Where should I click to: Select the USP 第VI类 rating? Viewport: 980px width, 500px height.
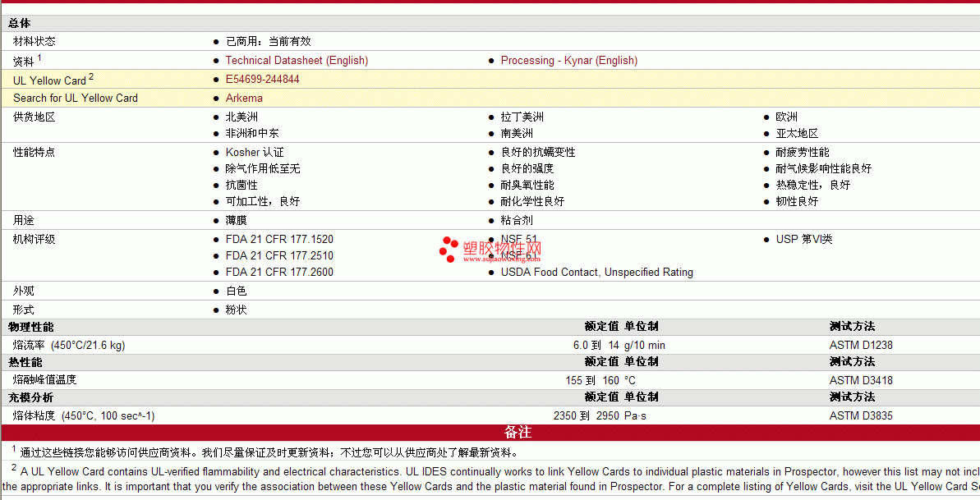point(804,240)
